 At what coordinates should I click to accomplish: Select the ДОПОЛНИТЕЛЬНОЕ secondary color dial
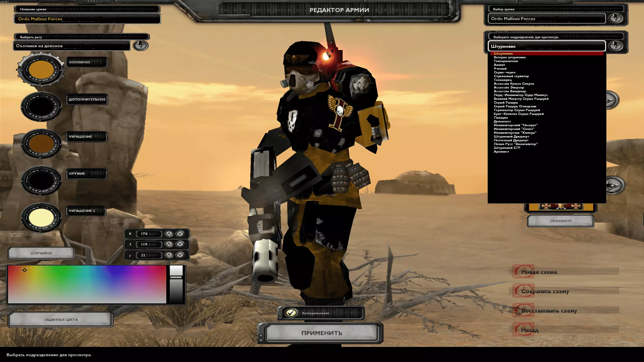point(41,107)
